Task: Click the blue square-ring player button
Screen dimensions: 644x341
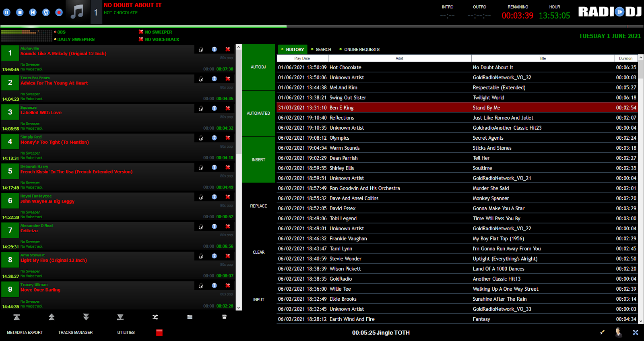Action: tap(46, 12)
